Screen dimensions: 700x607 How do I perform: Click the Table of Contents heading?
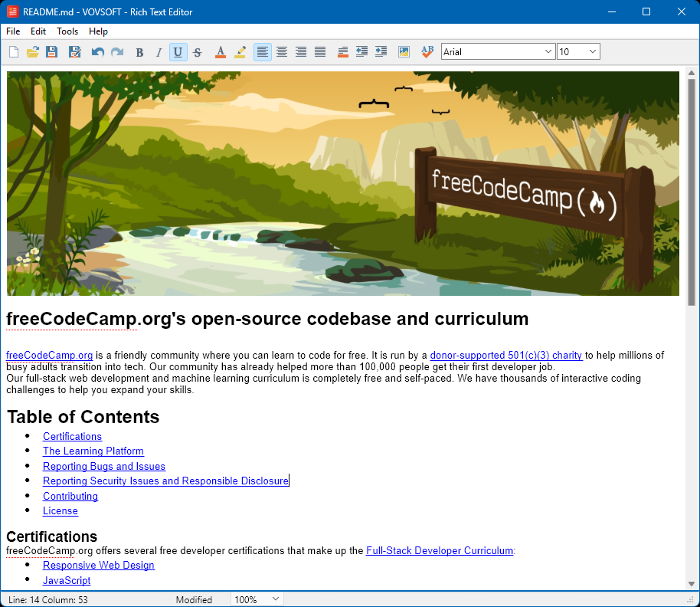(x=83, y=417)
